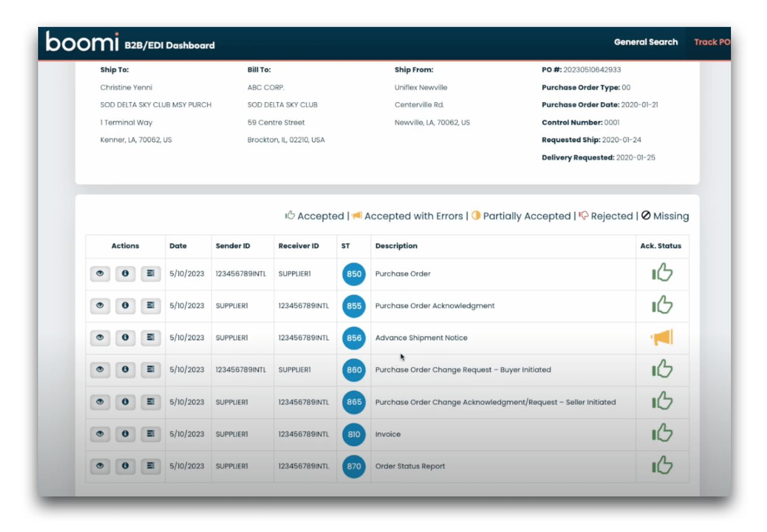
Task: Click the thumbs-up Ack status for Invoice
Action: pyautogui.click(x=662, y=433)
